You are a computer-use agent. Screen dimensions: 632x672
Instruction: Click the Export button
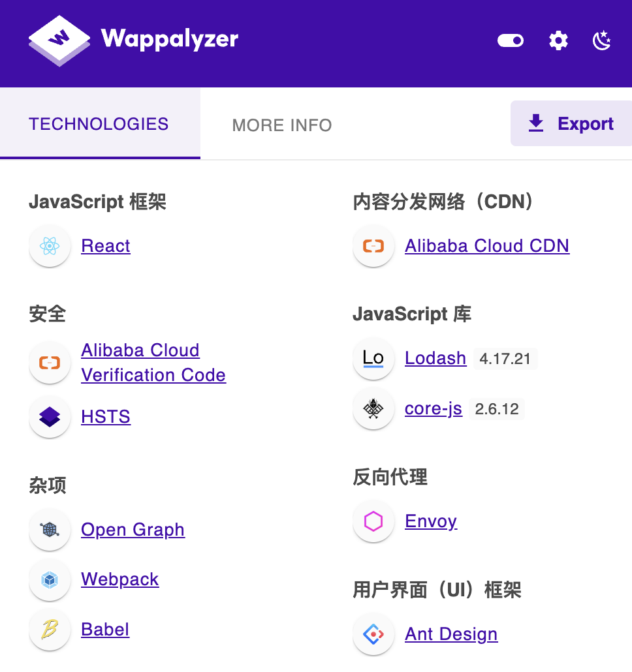[571, 123]
